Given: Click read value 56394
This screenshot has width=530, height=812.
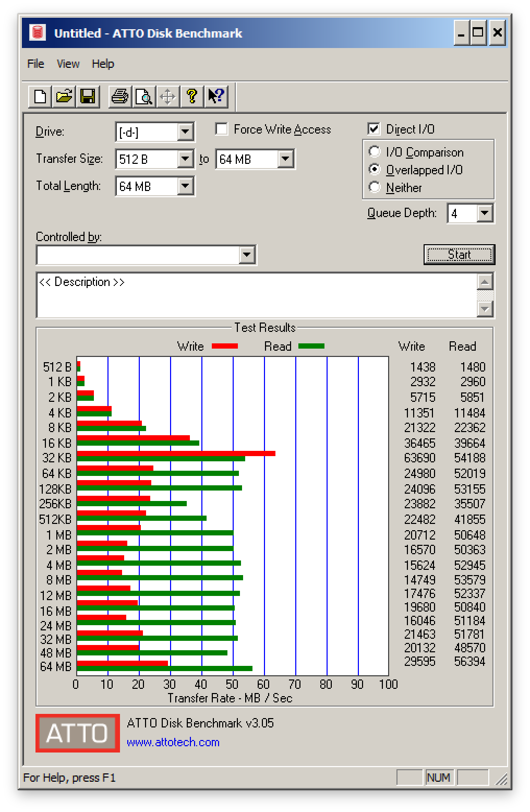Looking at the screenshot, I should (469, 661).
